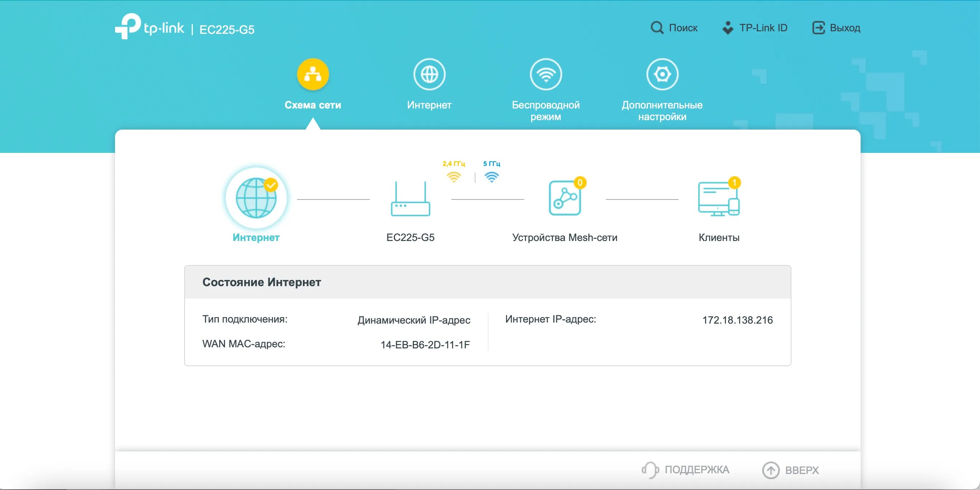
Task: Select the EC225-G5 router icon
Action: click(411, 199)
